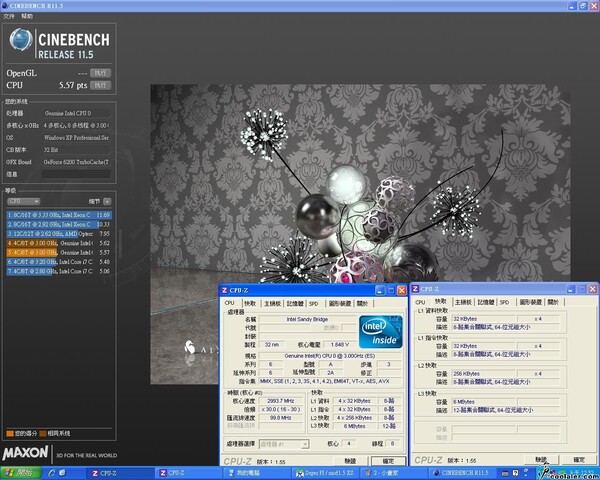This screenshot has width=600, height=480.
Task: Click the MAXON logo
Action: [25, 453]
